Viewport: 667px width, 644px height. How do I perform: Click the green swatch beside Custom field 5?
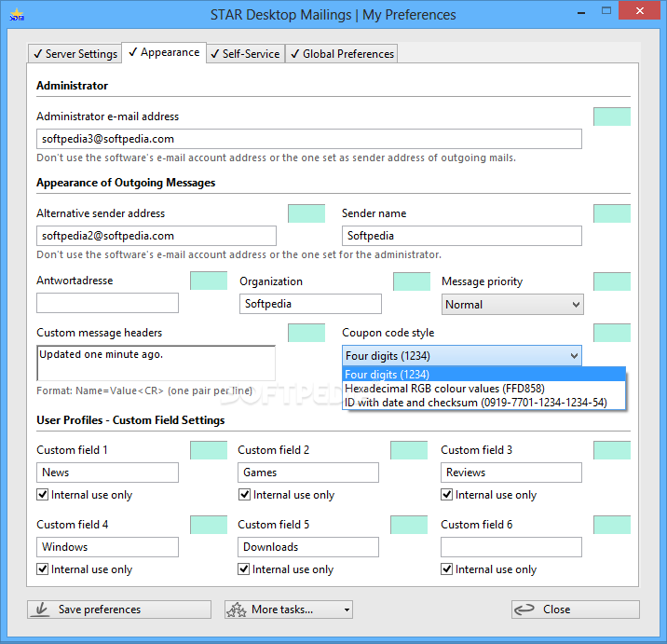pyautogui.click(x=409, y=525)
